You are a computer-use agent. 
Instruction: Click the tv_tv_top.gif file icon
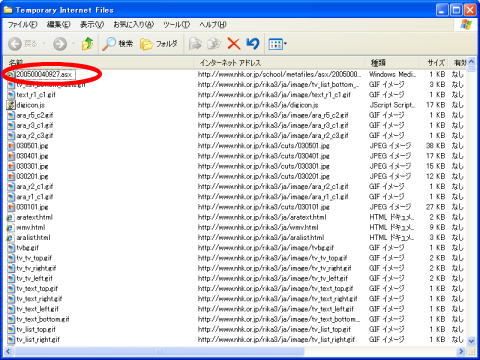pyautogui.click(x=11, y=258)
